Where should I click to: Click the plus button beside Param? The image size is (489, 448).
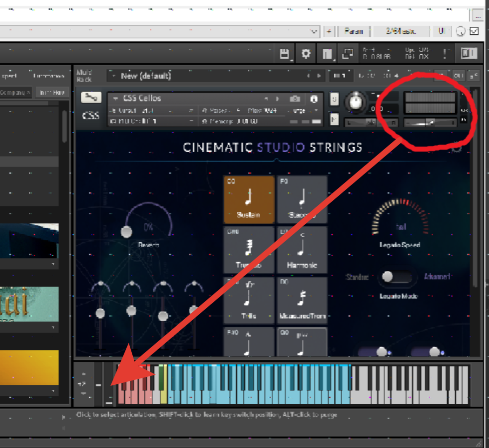tap(329, 31)
